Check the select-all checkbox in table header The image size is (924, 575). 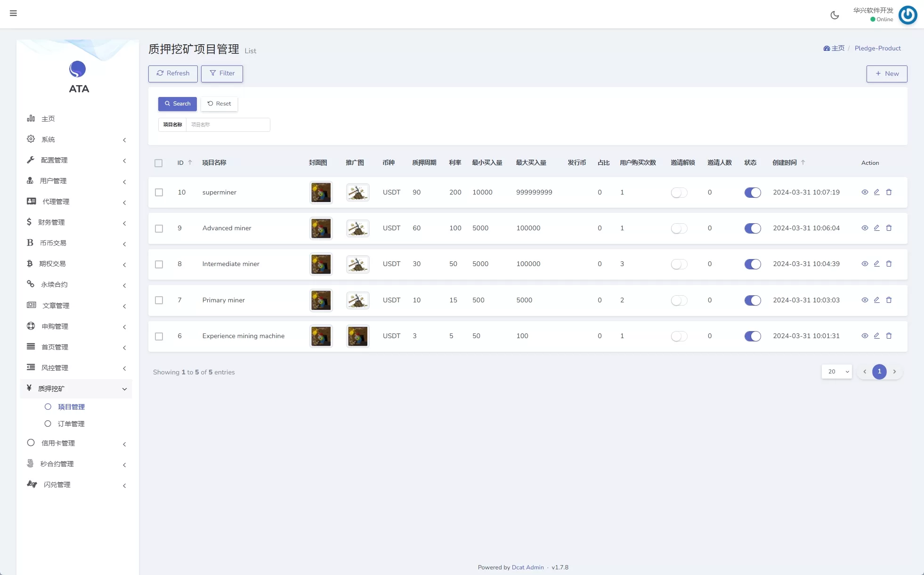pyautogui.click(x=159, y=163)
